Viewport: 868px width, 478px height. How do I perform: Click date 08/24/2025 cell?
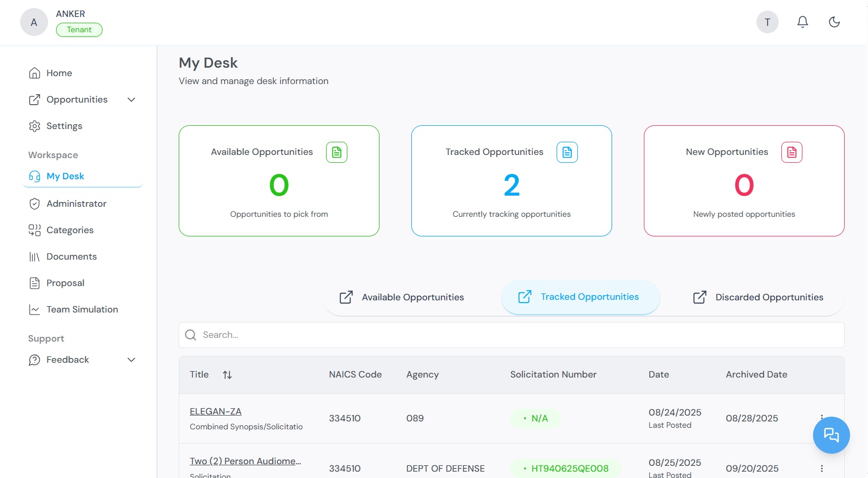675,412
